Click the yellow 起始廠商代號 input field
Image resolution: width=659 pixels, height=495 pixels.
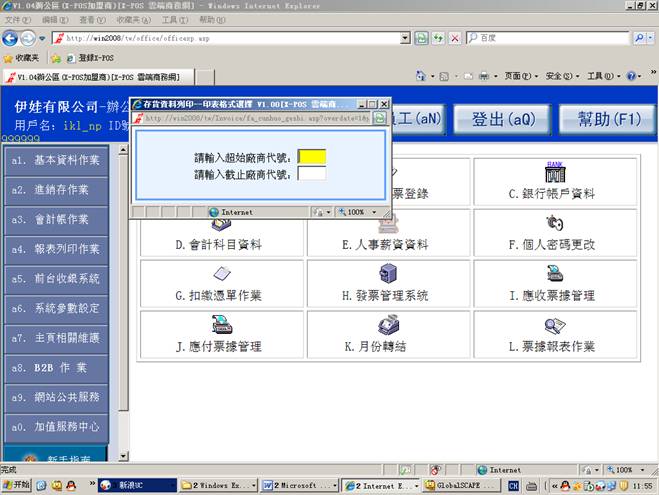(x=312, y=156)
